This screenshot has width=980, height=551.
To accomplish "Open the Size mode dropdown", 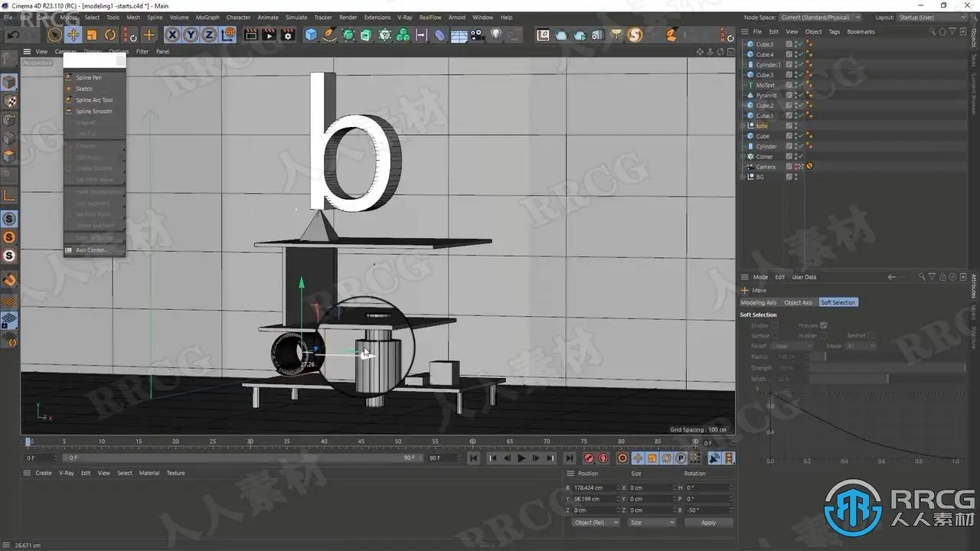I will click(x=652, y=523).
